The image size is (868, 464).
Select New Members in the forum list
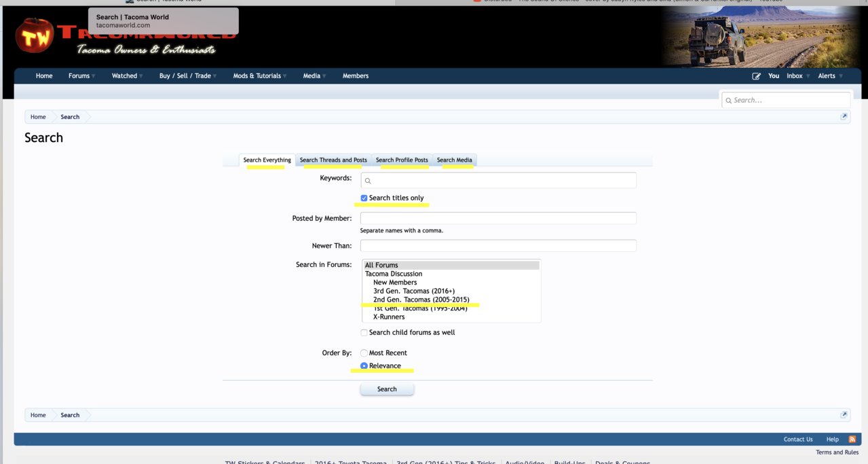(x=451, y=283)
